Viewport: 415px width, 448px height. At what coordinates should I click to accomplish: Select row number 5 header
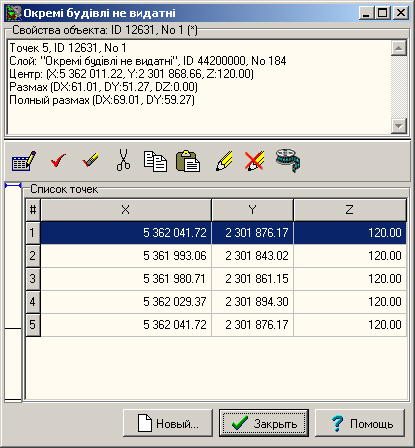coord(33,325)
